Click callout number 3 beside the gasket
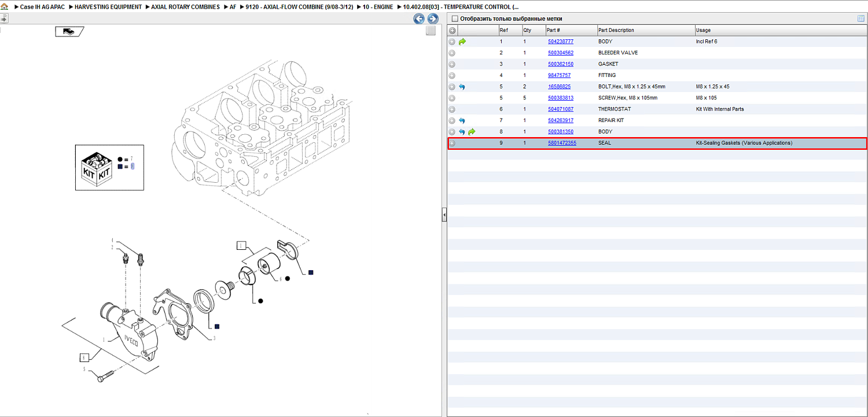The height and width of the screenshot is (417, 868). (214, 338)
